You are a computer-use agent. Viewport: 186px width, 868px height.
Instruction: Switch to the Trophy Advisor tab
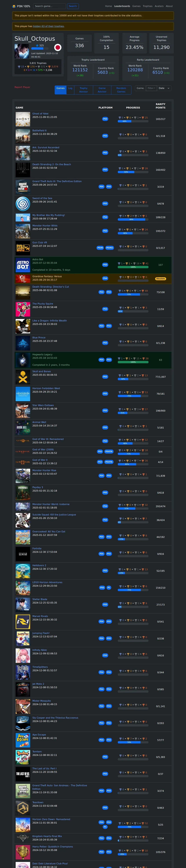(83, 90)
